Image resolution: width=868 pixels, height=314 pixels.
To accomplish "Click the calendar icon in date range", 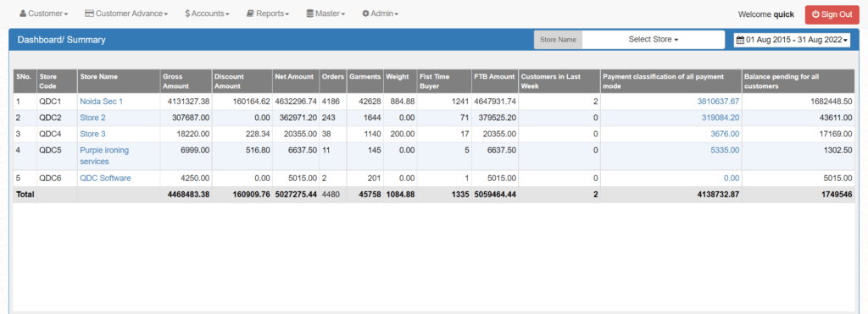I will (740, 40).
